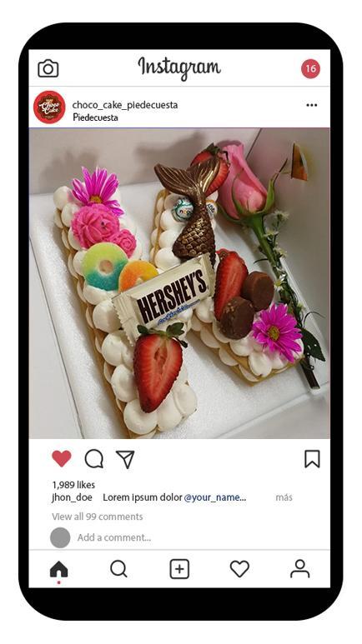Open the camera icon in header
The image size is (362, 644).
click(x=48, y=68)
